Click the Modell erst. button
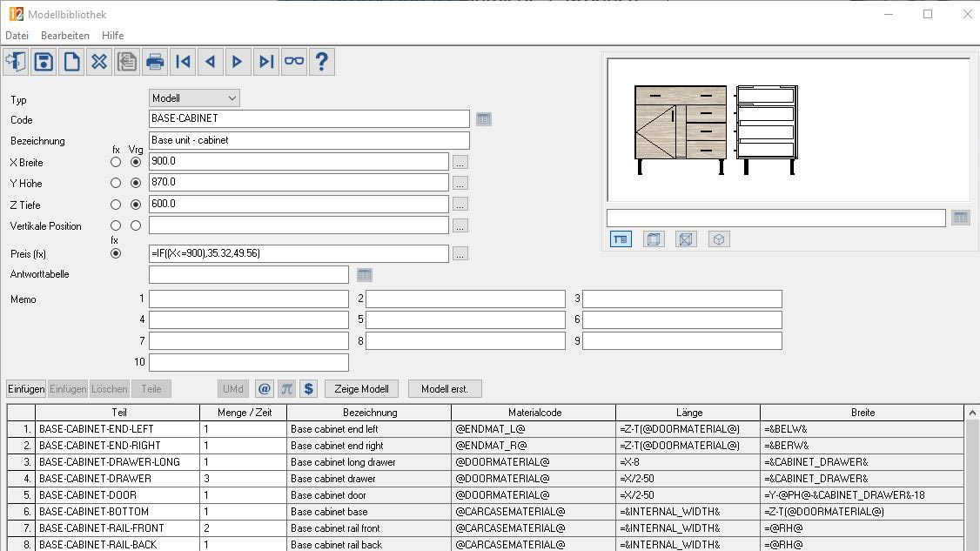The image size is (980, 551). [445, 389]
